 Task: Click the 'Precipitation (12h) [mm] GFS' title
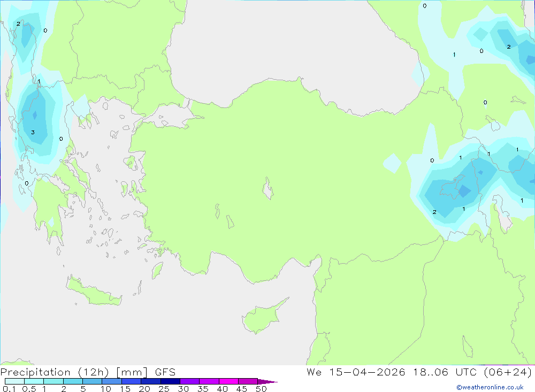tap(88, 372)
